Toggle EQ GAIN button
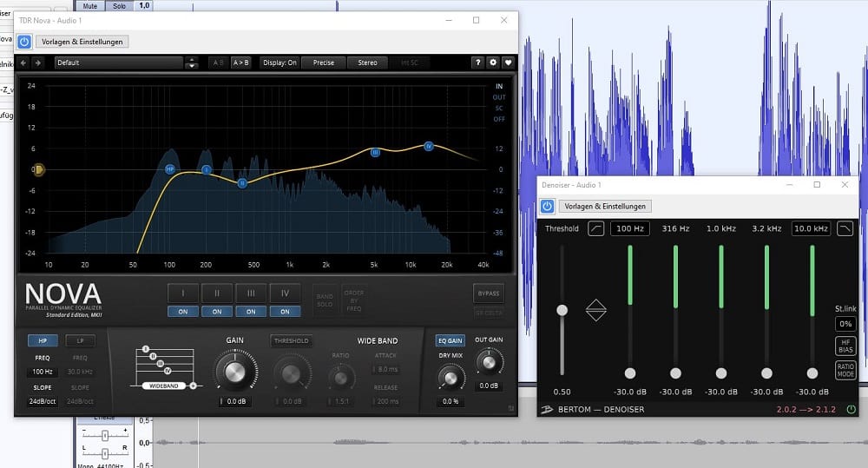Screen dimensions: 868x468 click(450, 340)
